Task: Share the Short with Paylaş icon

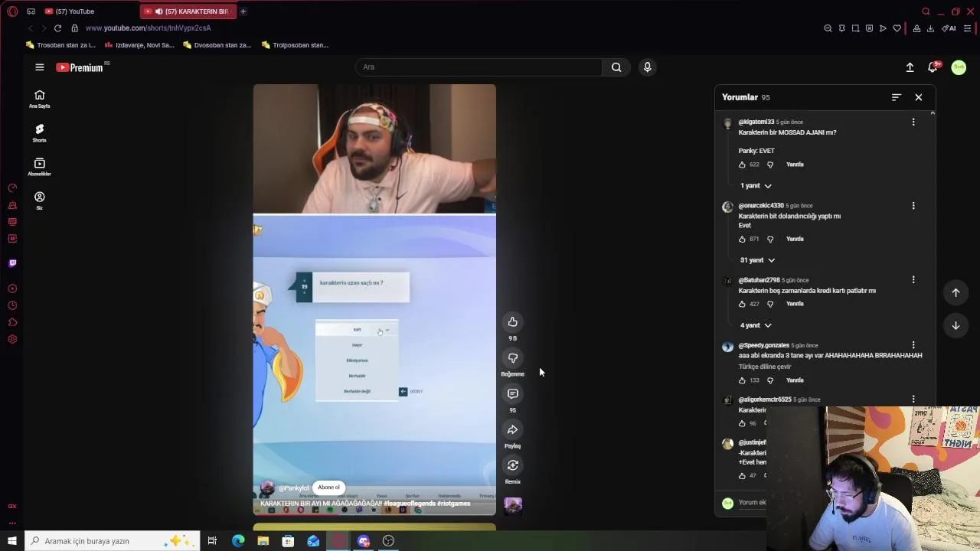Action: pos(512,429)
